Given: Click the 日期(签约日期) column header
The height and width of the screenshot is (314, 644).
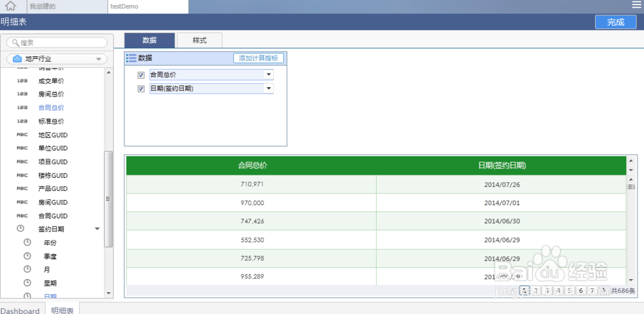Looking at the screenshot, I should click(502, 165).
